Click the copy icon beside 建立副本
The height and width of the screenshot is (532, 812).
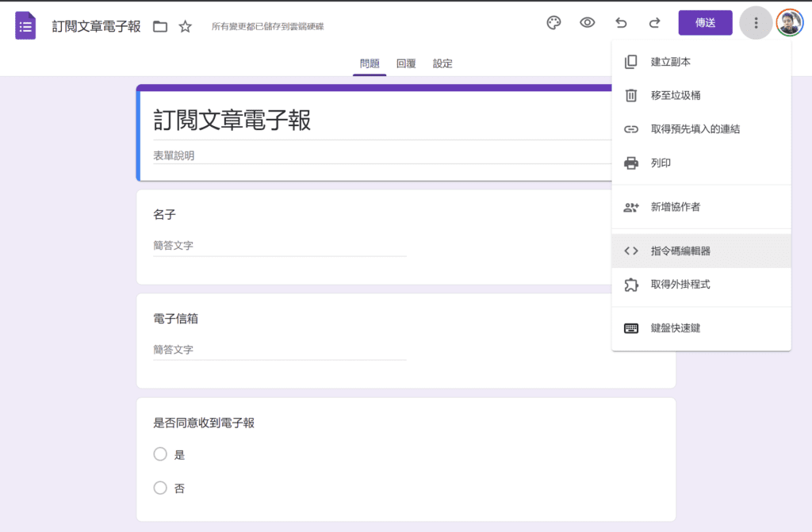(630, 62)
